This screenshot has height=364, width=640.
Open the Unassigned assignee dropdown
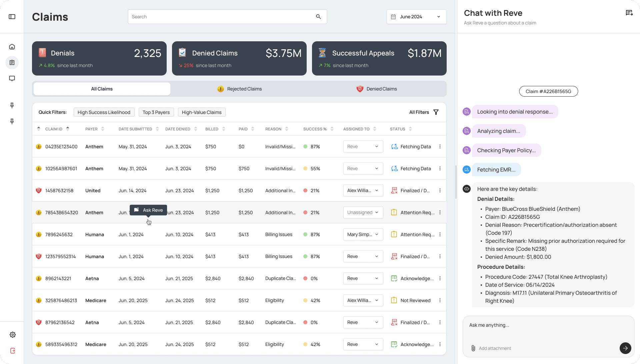point(363,212)
